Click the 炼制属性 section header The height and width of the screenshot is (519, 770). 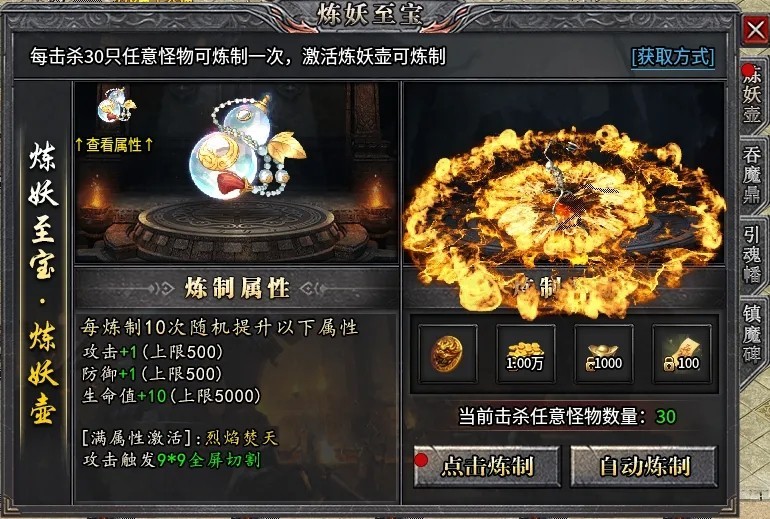(237, 288)
